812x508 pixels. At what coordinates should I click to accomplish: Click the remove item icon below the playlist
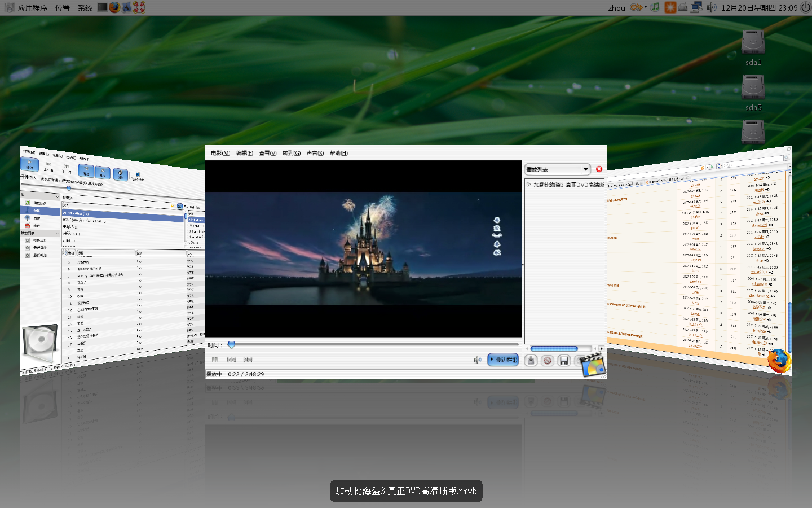pyautogui.click(x=547, y=360)
